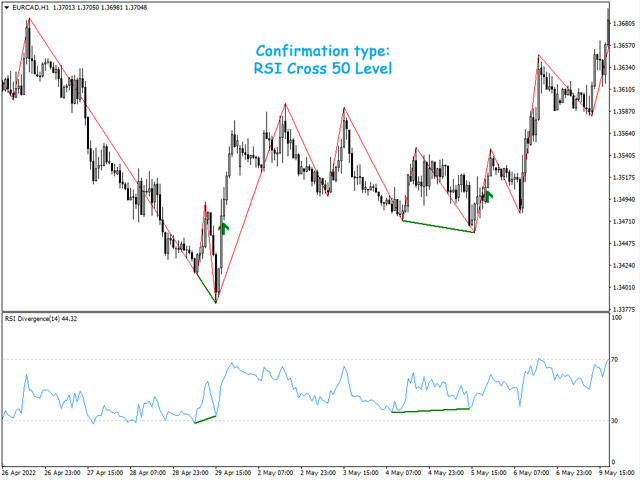Select the 1.34475 price label
The height and width of the screenshot is (480, 640).
point(624,243)
